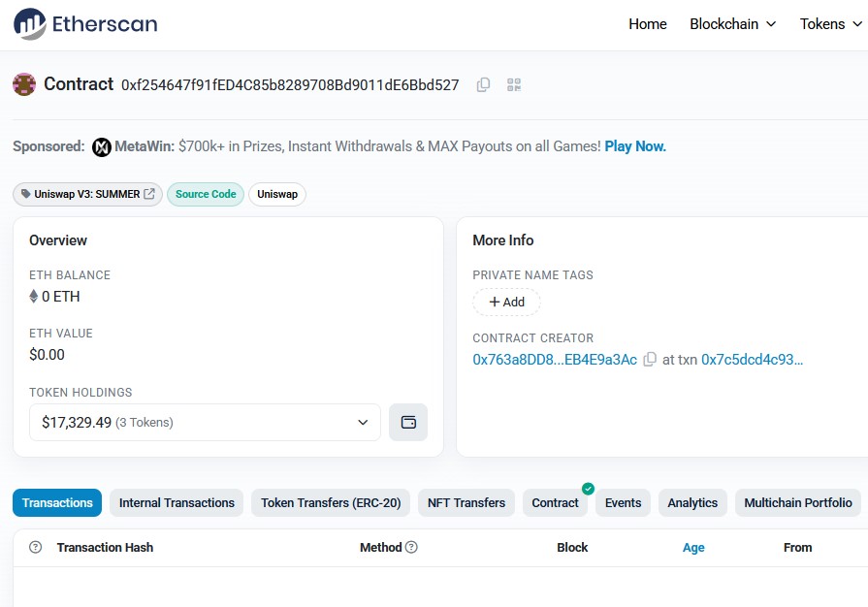Screen dimensions: 868x607
Task: Open the verified Contract tab
Action: point(556,503)
